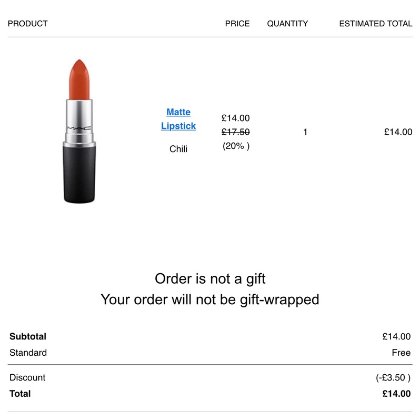Click the Subtotal label
The image size is (420, 420).
[x=28, y=336]
